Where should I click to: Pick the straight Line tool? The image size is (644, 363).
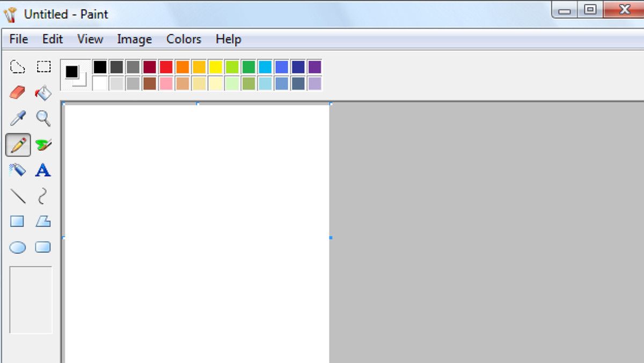[18, 196]
